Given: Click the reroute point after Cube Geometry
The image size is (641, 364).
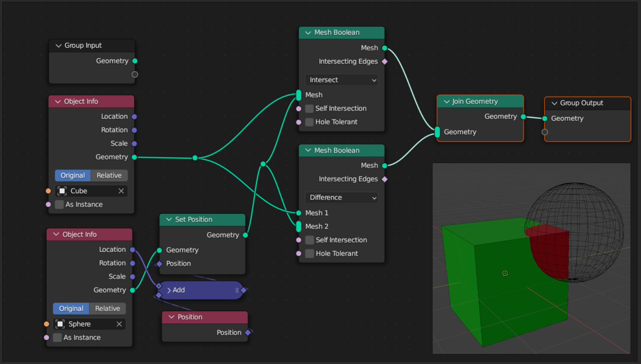Looking at the screenshot, I should (195, 158).
